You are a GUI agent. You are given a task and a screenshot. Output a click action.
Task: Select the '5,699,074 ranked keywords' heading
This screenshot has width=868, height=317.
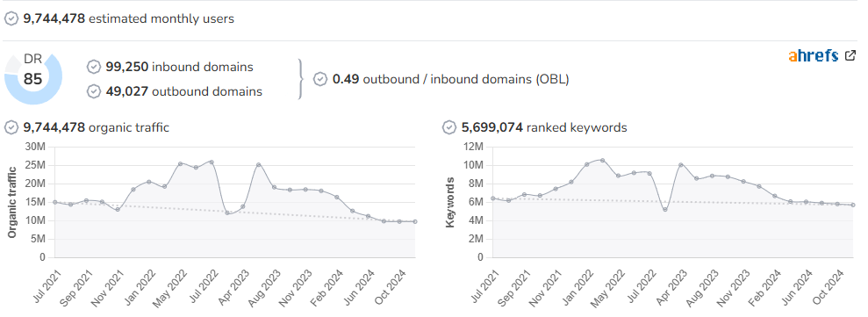[544, 127]
